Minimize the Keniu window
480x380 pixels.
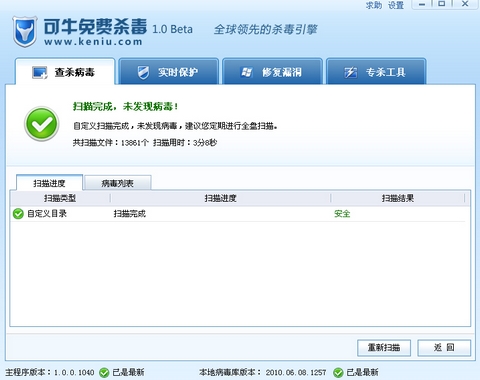(x=422, y=4)
